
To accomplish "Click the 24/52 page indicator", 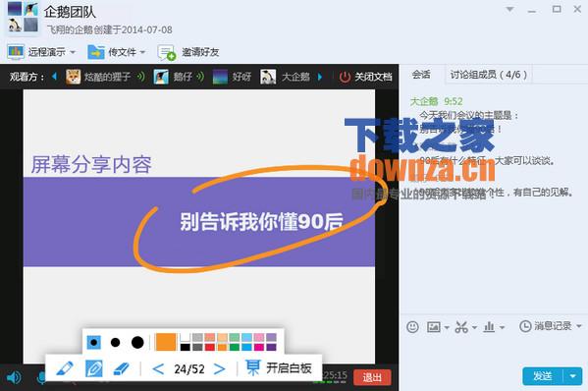I will click(189, 369).
